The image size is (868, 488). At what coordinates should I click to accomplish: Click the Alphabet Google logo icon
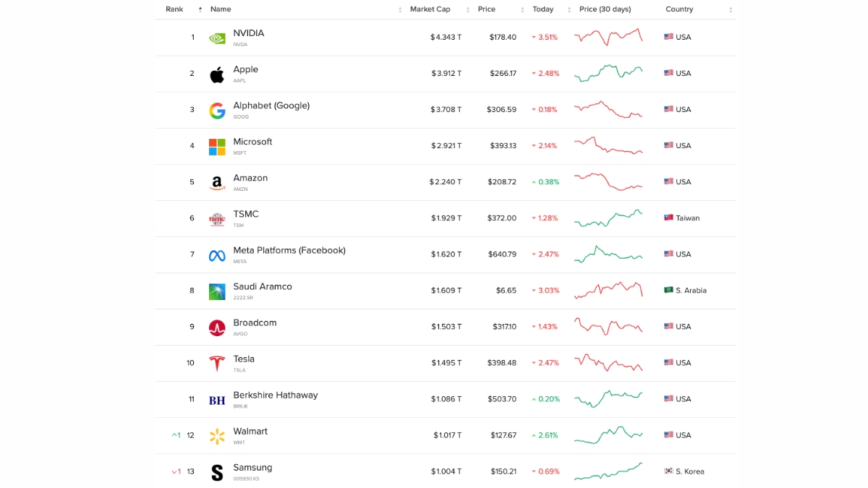coord(216,109)
